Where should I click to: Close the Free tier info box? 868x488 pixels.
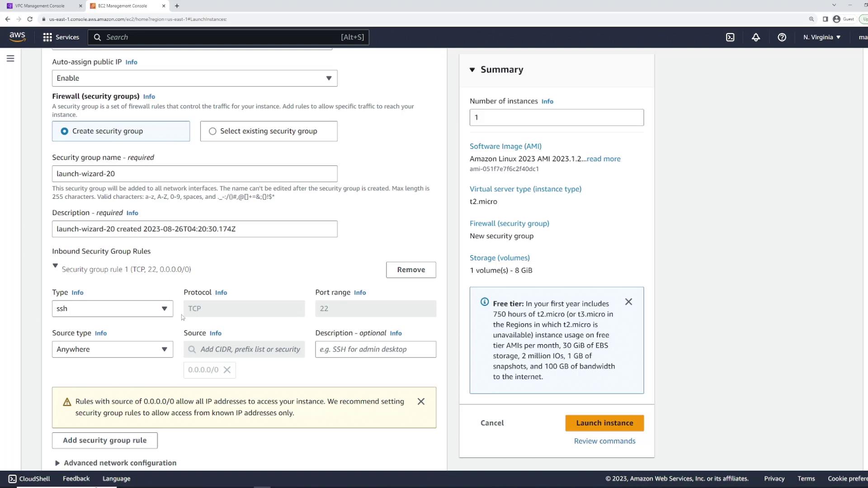pos(628,302)
